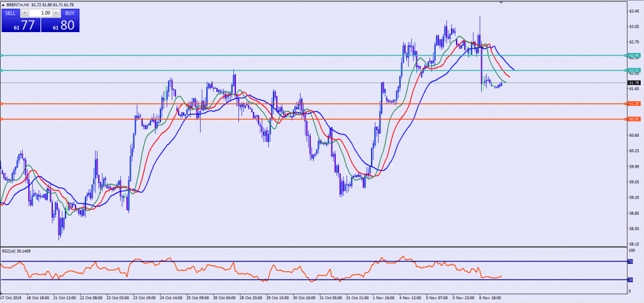Click the chart shift triangle marker at top

coord(501,3)
